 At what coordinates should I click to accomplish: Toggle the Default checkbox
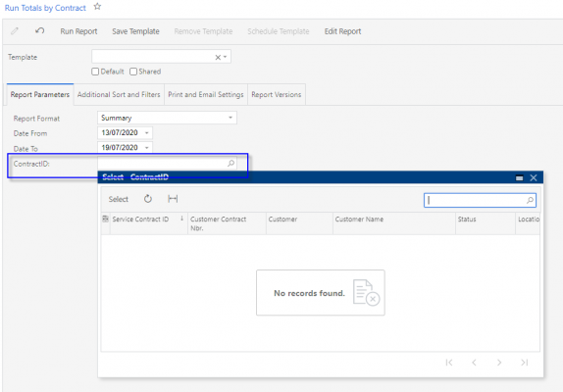pos(95,72)
